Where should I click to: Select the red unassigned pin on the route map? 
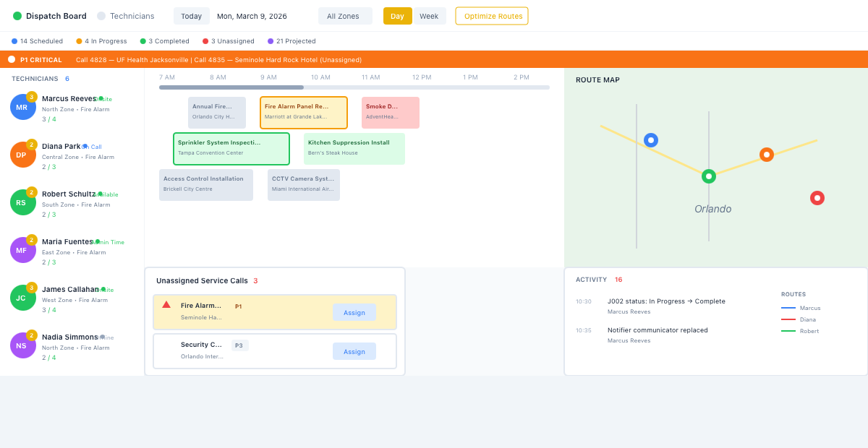coord(817,197)
